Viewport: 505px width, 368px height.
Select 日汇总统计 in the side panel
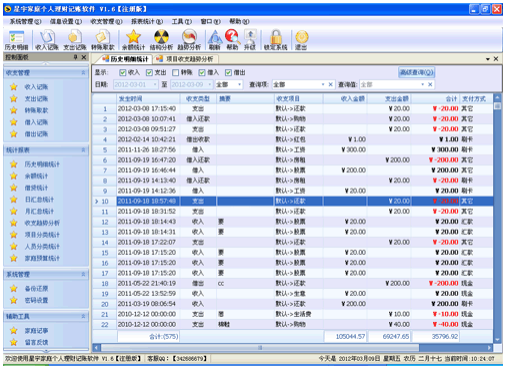point(39,200)
